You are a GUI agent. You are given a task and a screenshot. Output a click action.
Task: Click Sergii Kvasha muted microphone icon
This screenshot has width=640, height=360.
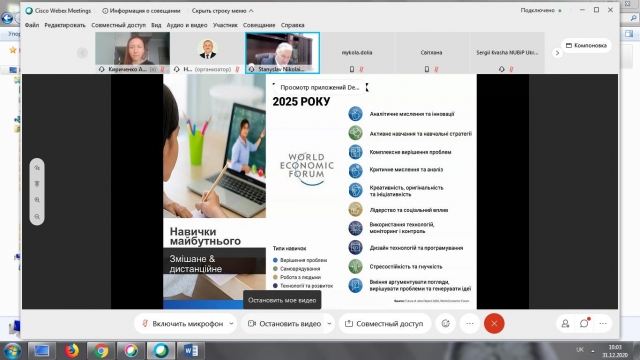click(x=511, y=69)
